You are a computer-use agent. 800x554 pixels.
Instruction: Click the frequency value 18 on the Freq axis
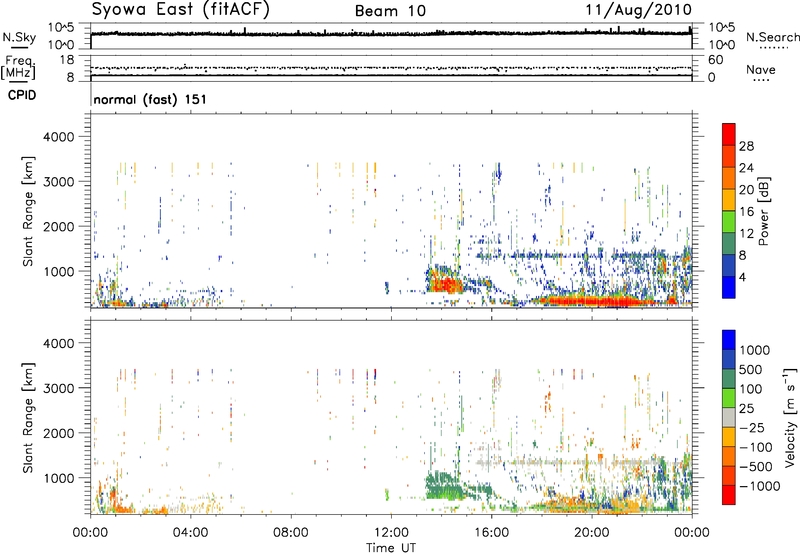[67, 60]
